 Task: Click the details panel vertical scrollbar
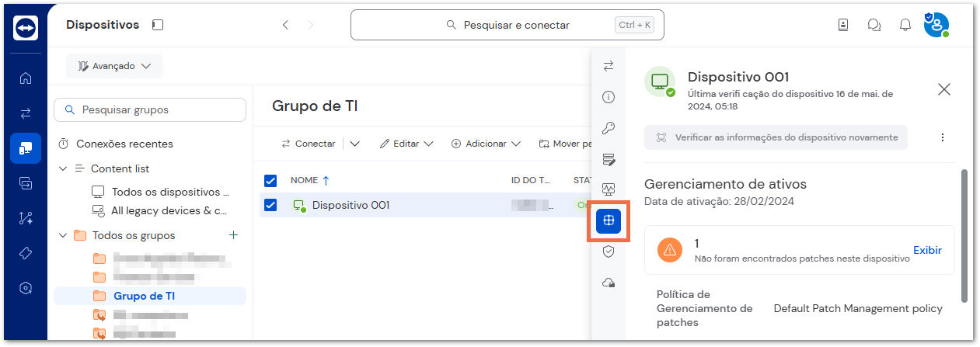964,236
